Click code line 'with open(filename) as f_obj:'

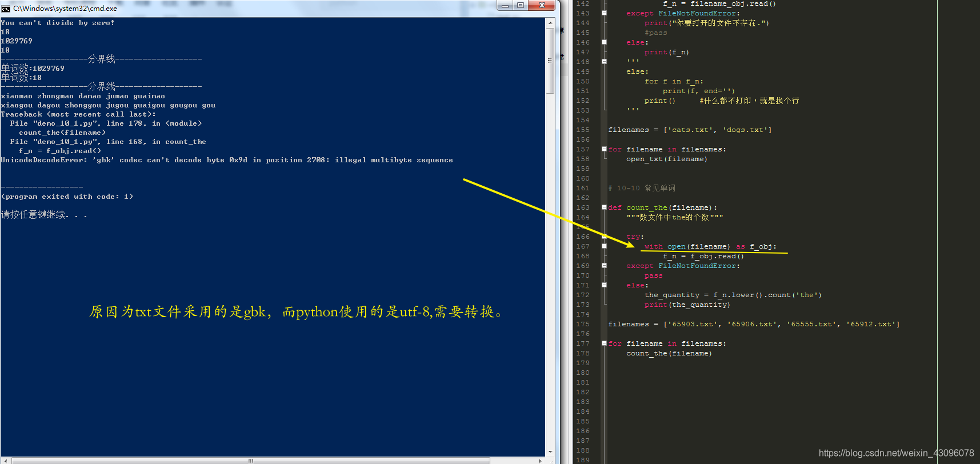tap(711, 246)
